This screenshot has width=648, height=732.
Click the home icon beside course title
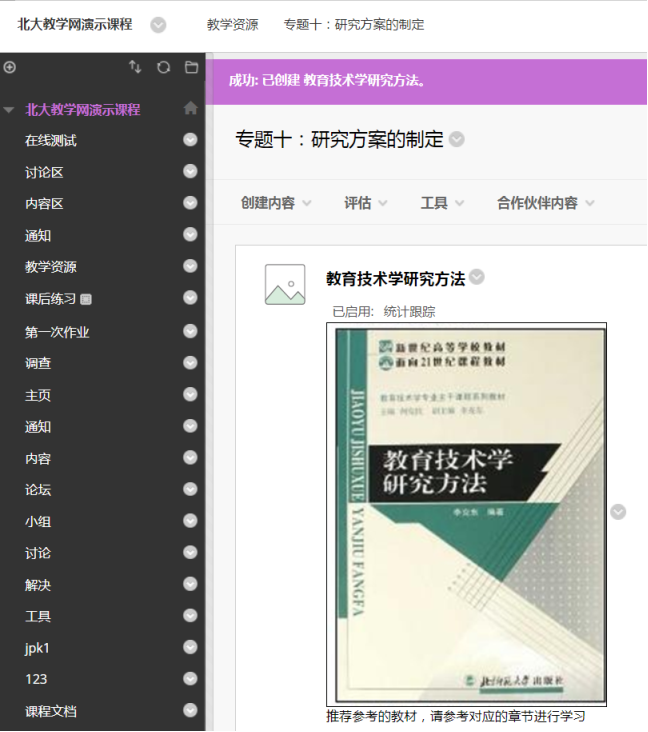click(190, 108)
